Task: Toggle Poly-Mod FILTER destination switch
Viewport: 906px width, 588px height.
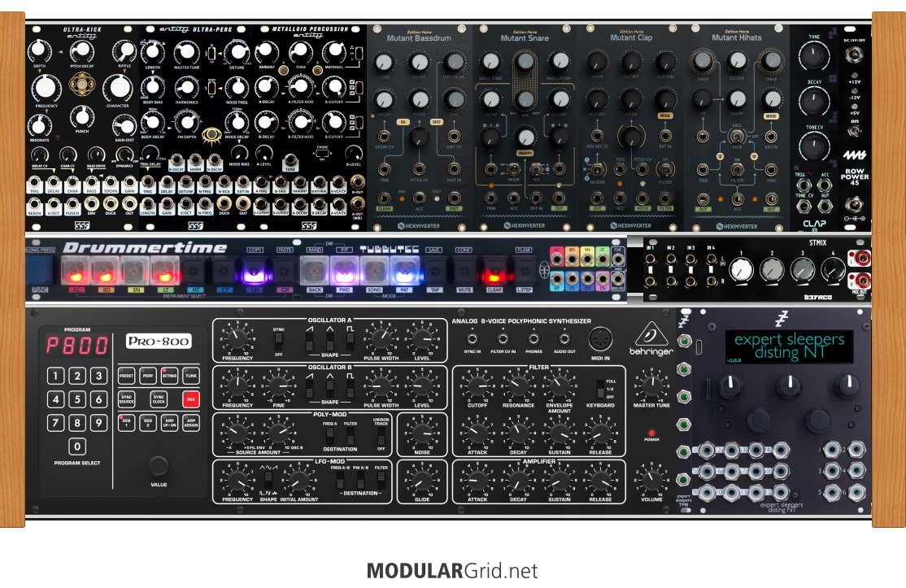Action: (x=351, y=437)
